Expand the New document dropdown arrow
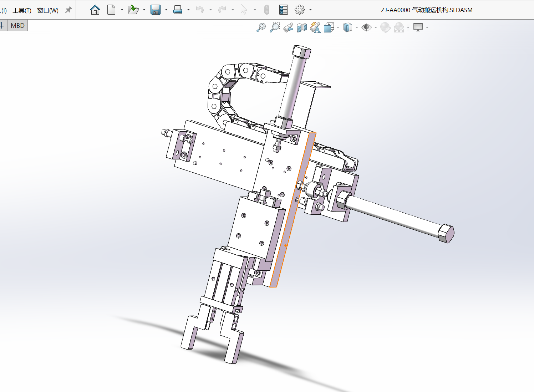The height and width of the screenshot is (392, 534). 122,10
